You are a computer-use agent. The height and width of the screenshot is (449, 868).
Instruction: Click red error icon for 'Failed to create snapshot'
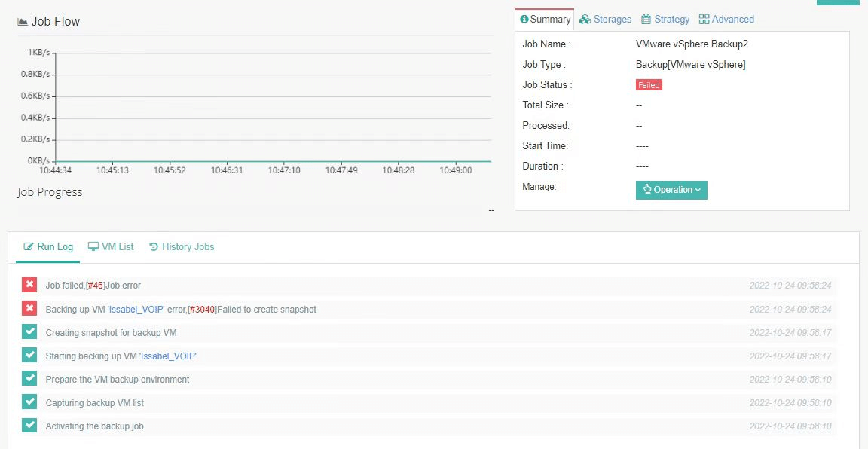tap(29, 308)
